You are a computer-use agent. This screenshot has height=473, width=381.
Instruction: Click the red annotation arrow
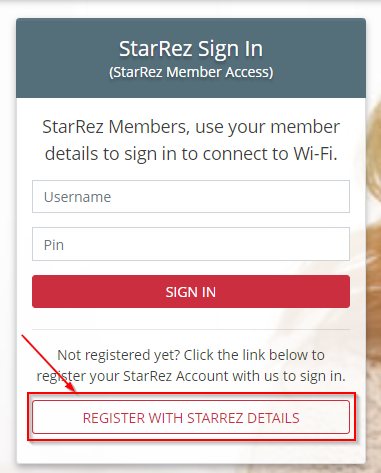pyautogui.click(x=49, y=365)
